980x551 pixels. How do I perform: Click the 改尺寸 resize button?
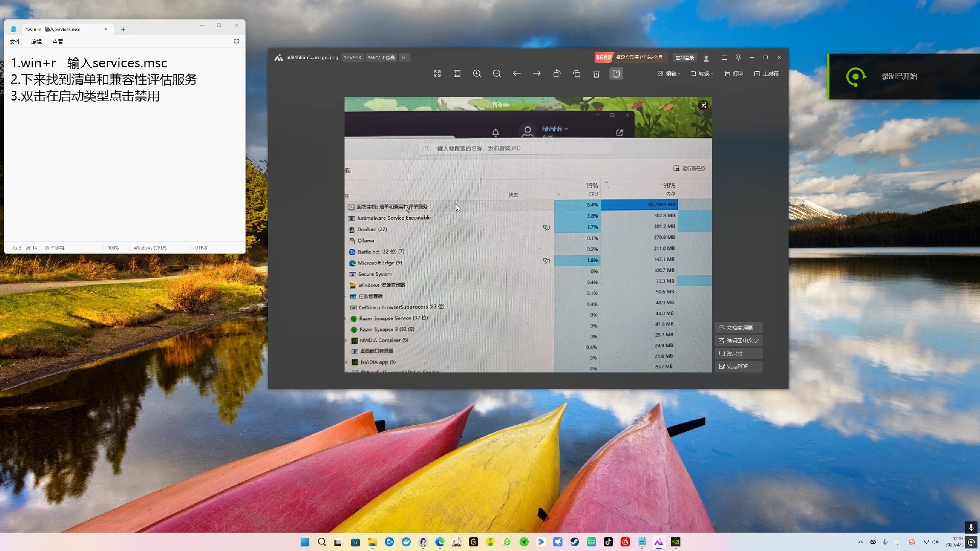738,354
